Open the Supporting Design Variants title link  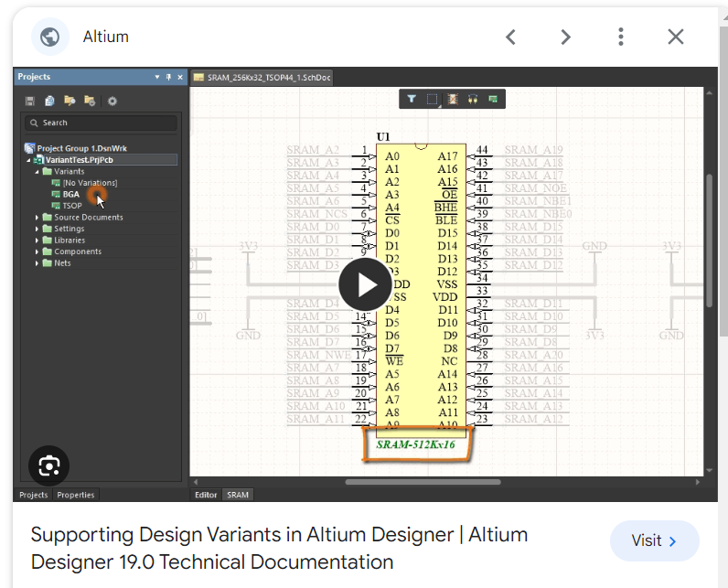[279, 548]
